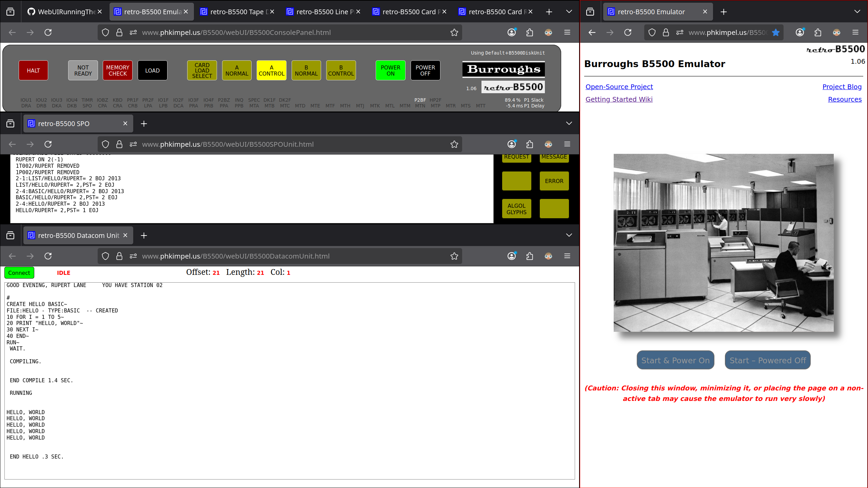Open new tab in Datacom Unit window
The width and height of the screenshot is (868, 488).
pos(144,236)
